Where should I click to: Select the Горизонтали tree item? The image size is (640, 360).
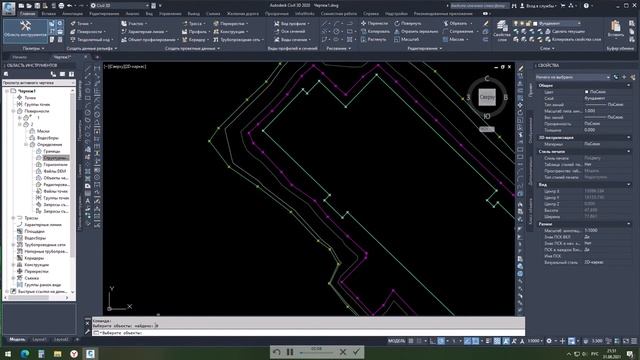tap(55, 164)
